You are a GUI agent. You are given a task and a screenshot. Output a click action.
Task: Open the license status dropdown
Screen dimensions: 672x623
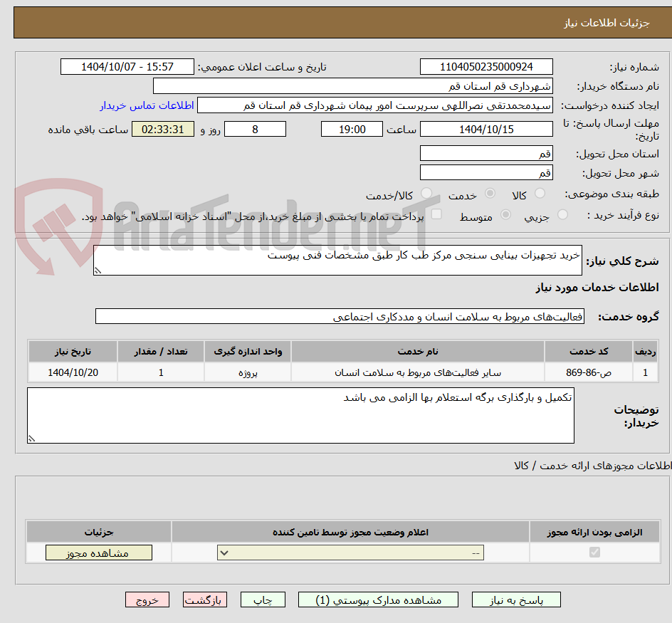(x=350, y=553)
